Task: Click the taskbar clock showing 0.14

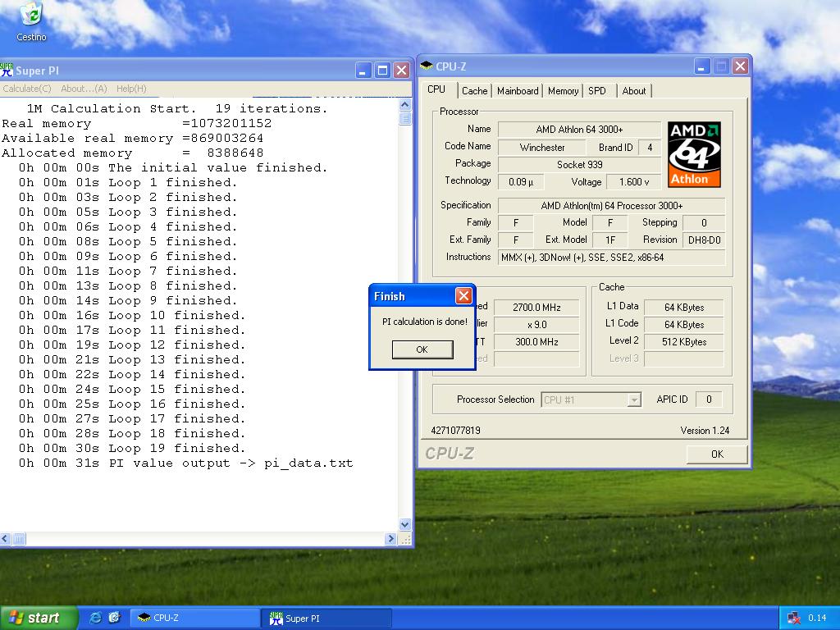Action: click(817, 618)
